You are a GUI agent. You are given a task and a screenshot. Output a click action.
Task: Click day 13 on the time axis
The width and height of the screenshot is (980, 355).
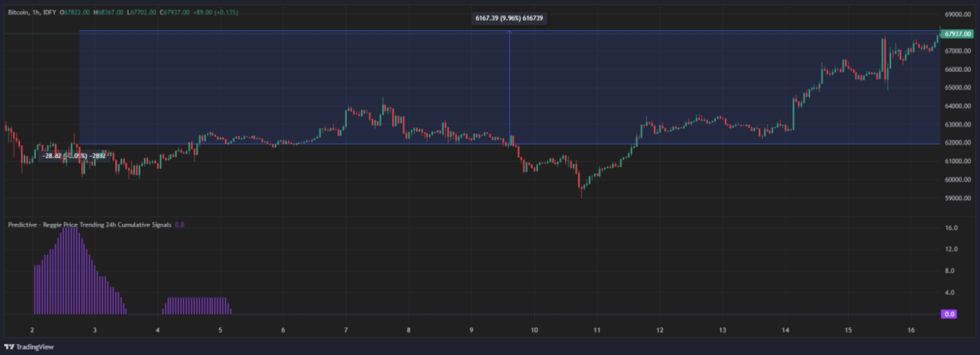pos(723,330)
